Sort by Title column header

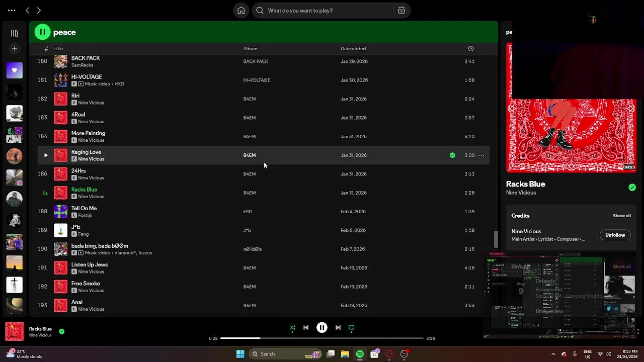(x=58, y=49)
